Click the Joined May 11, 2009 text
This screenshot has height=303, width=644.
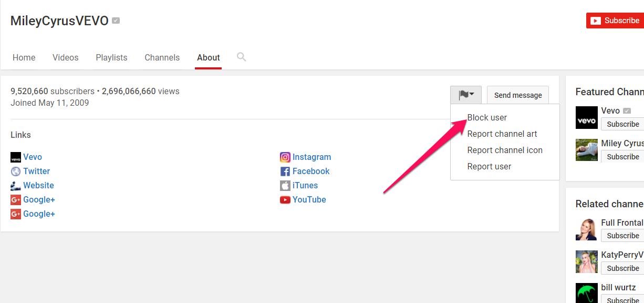(x=50, y=103)
